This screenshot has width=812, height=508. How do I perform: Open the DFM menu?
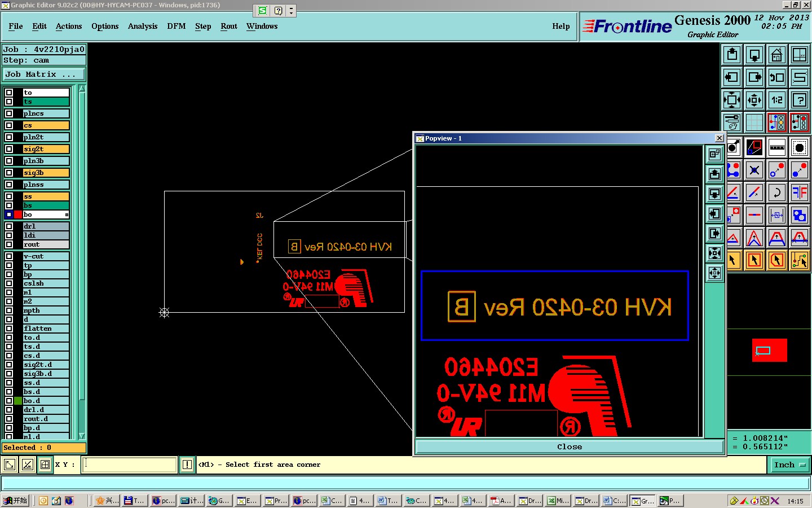[x=176, y=26]
